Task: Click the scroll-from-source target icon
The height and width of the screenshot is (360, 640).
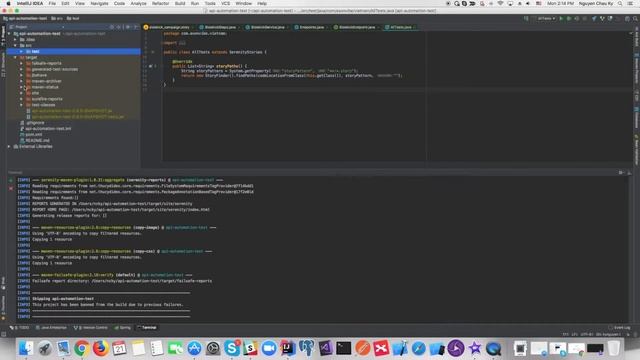Action: (112, 27)
